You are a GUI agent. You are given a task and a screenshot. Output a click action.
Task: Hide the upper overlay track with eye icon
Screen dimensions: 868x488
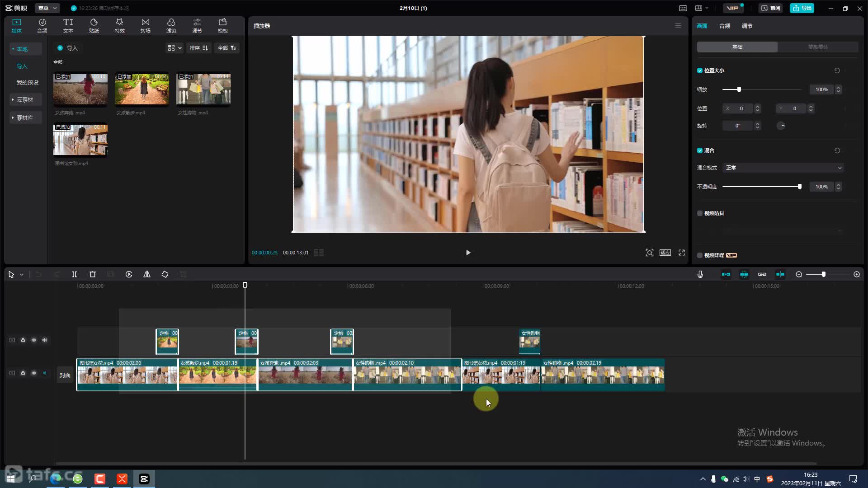click(34, 340)
